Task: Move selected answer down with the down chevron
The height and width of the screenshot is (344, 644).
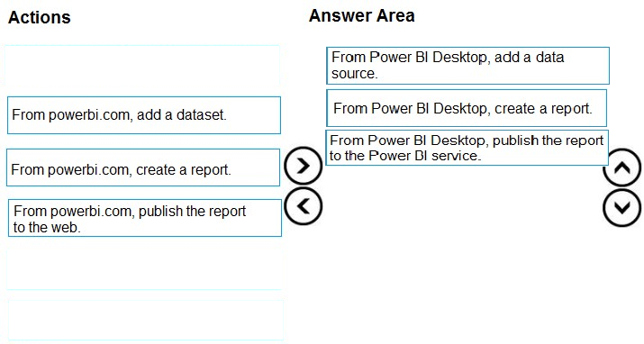Action: click(621, 208)
